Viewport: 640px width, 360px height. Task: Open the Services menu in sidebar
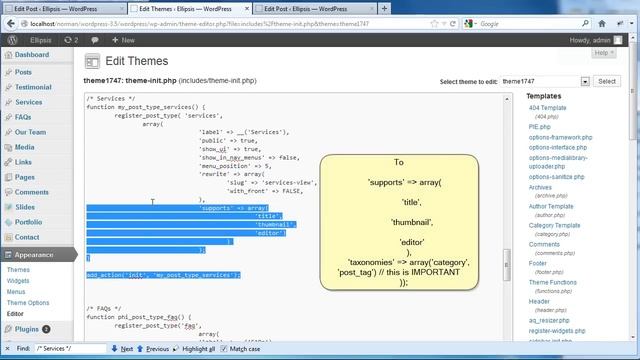(29, 102)
